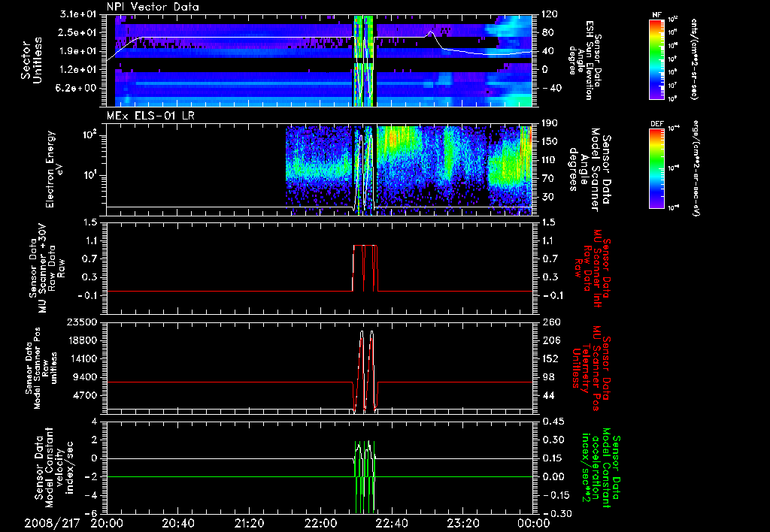Select the NPI Vector Data panel title
This screenshot has width=770, height=532.
pos(153,7)
